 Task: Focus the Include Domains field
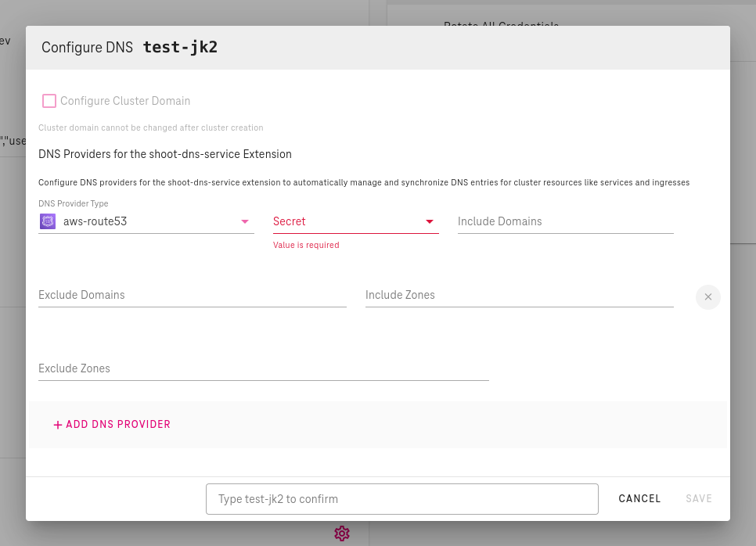click(x=565, y=221)
